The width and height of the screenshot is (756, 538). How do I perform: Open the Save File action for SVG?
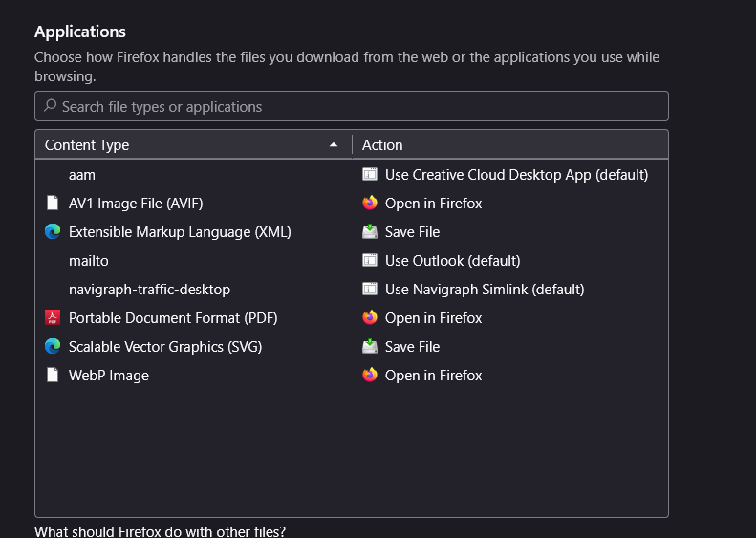pyautogui.click(x=412, y=347)
